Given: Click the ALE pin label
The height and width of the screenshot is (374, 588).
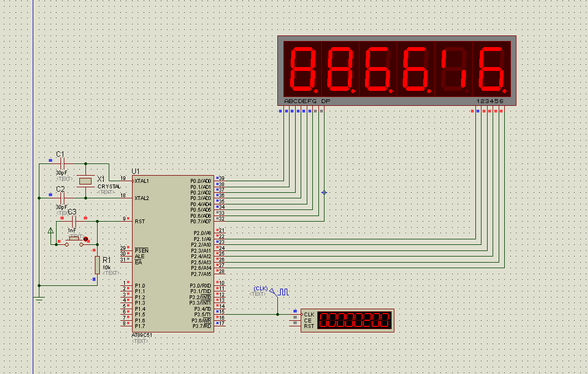Looking at the screenshot, I should tap(139, 257).
